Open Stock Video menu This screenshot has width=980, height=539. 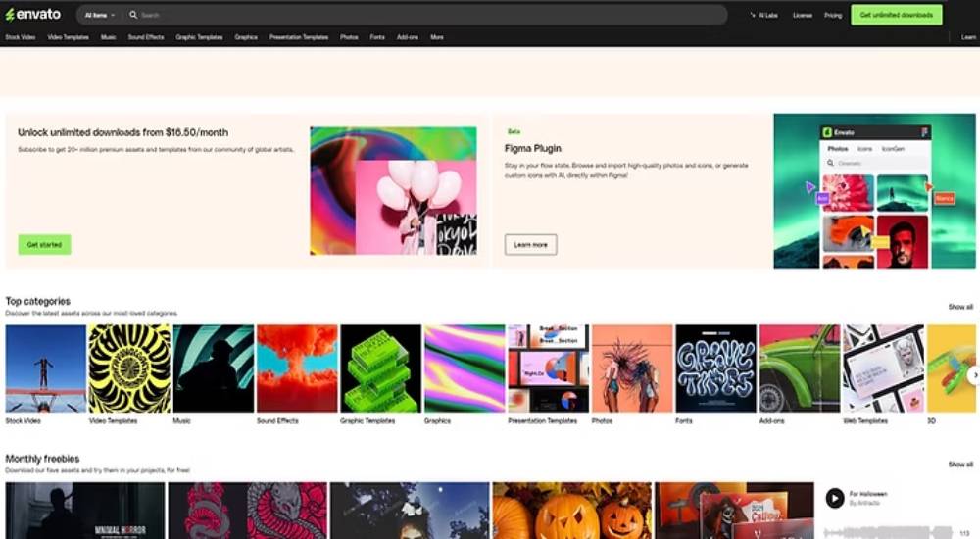(20, 37)
